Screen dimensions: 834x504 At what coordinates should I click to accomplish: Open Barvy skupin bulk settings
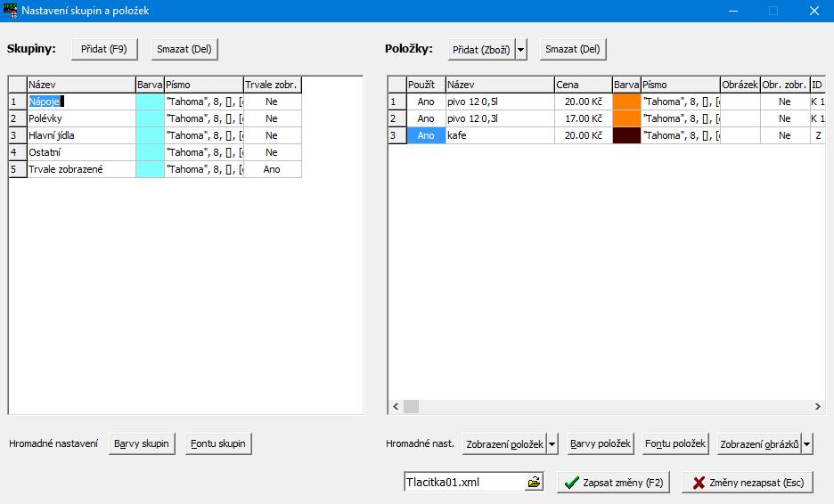pyautogui.click(x=142, y=443)
